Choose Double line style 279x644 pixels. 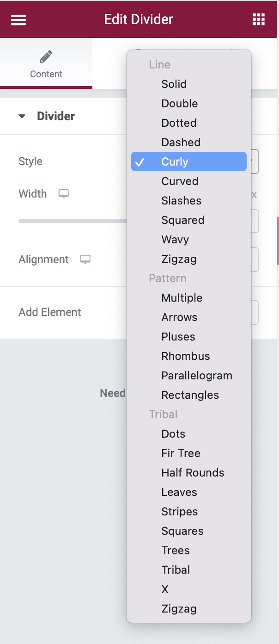coord(179,104)
